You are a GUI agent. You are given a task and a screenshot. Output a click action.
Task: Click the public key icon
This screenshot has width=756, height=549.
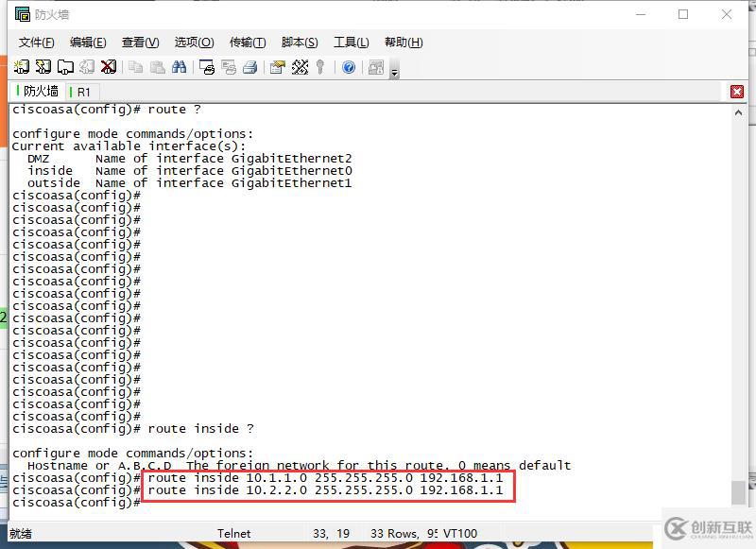tap(320, 67)
